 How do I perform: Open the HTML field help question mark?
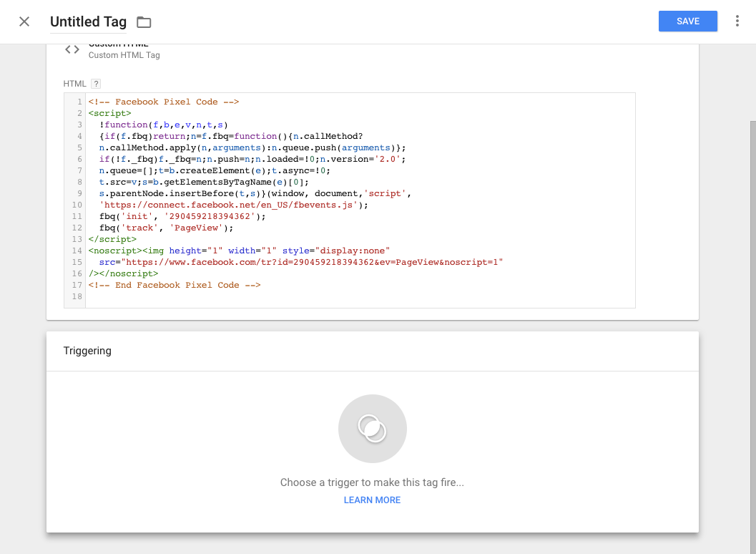96,84
